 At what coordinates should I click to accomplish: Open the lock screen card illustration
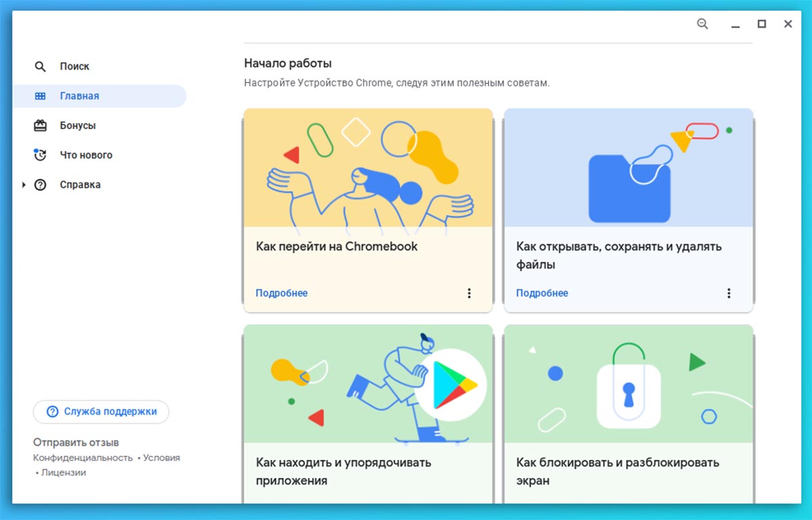coord(629,384)
